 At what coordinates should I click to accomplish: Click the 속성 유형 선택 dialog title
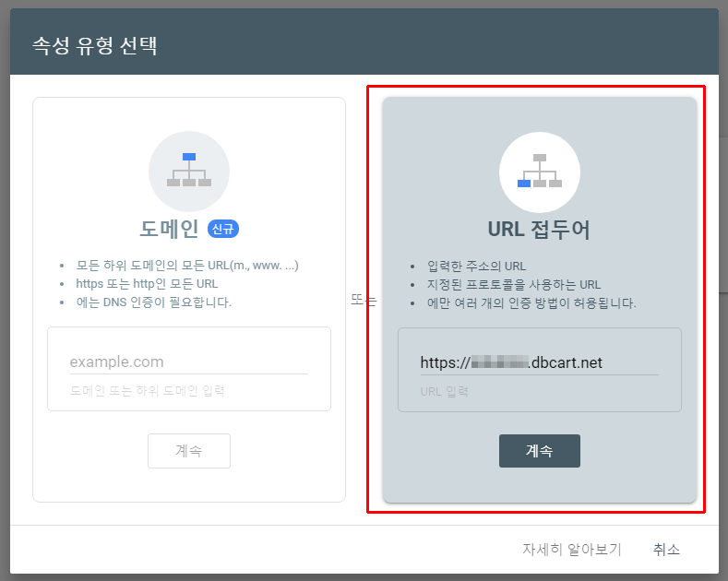click(94, 45)
